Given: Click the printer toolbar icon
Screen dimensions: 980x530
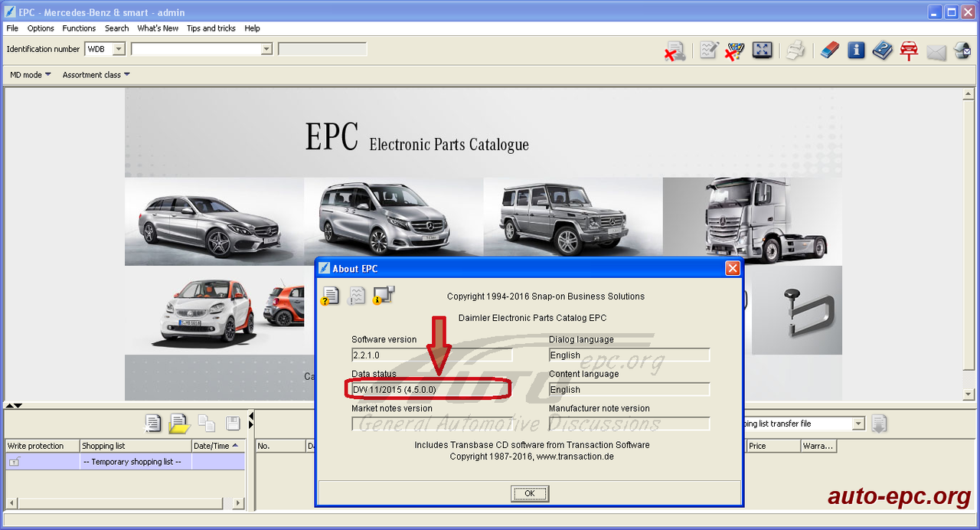Looking at the screenshot, I should 795,51.
